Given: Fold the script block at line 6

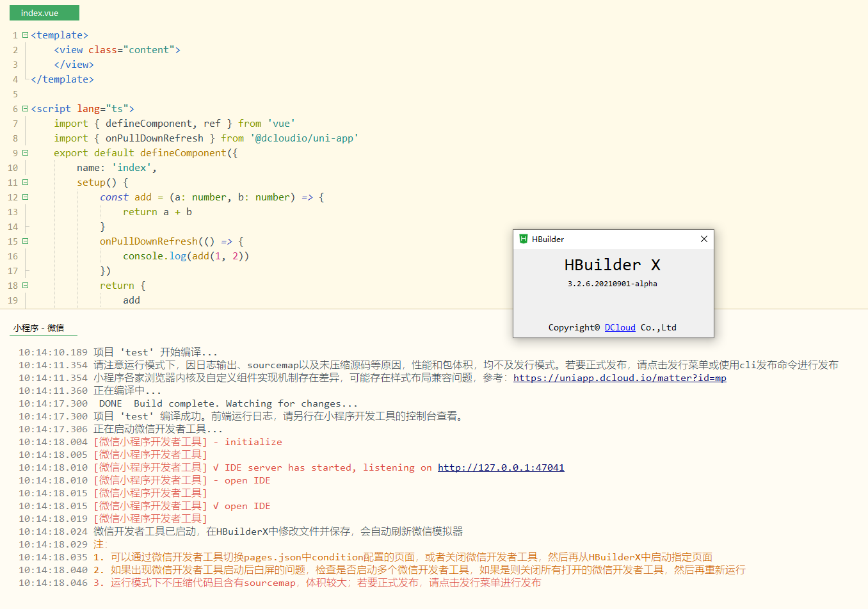Looking at the screenshot, I should pos(26,109).
